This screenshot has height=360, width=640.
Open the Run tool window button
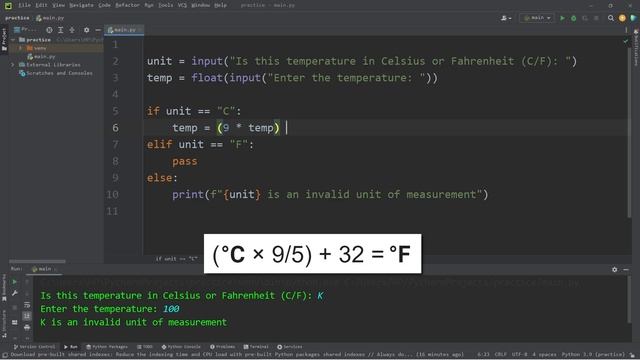(x=71, y=347)
